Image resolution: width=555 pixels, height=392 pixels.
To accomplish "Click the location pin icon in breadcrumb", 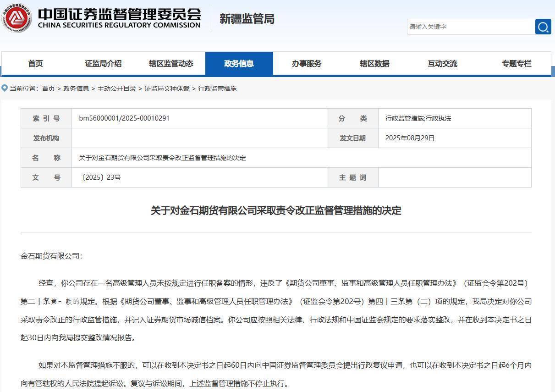I will 5,88.
